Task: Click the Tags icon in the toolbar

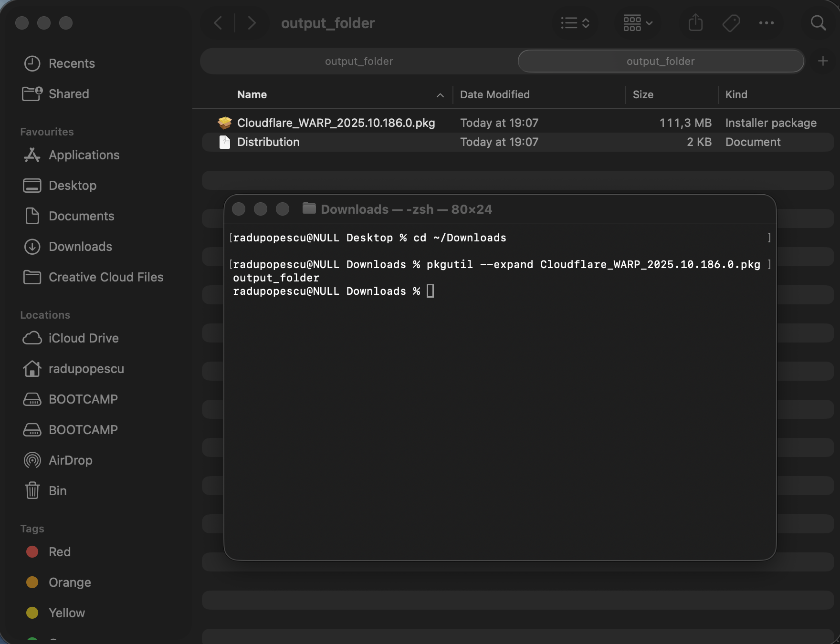Action: point(731,22)
